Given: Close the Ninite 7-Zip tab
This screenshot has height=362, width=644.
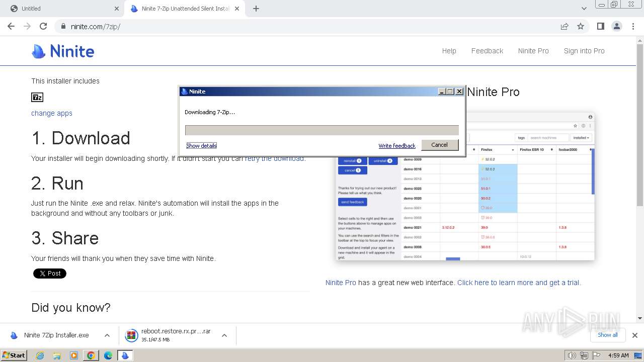Looking at the screenshot, I should pyautogui.click(x=237, y=9).
